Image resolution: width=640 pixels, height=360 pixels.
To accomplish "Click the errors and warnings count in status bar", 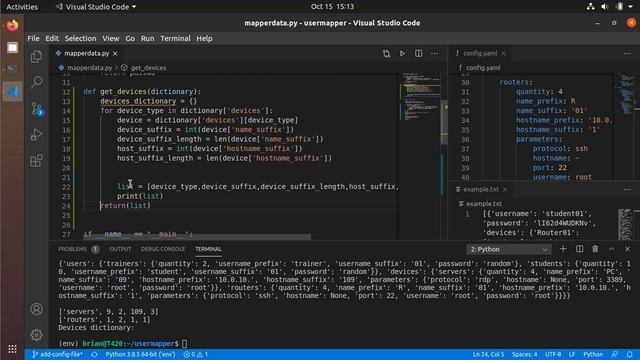I will click(196, 354).
